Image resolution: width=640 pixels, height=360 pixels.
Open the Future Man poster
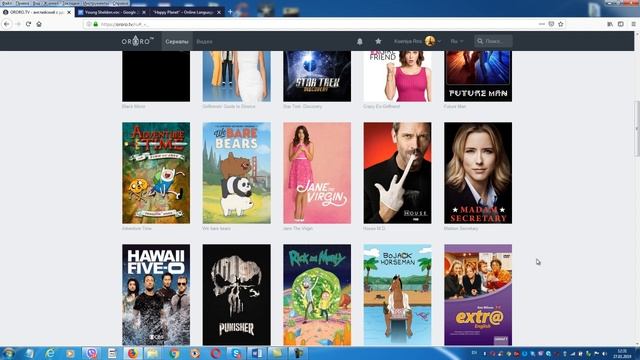[x=478, y=76]
